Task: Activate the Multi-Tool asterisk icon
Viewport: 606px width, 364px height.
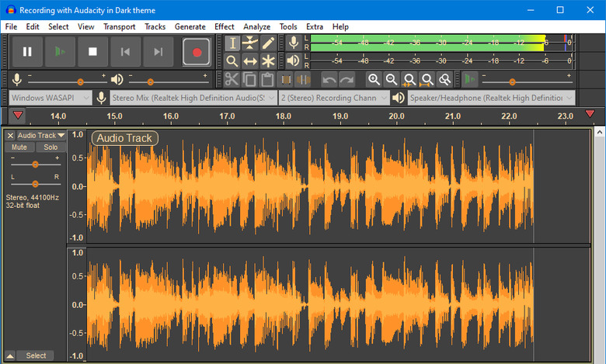Action: click(268, 61)
